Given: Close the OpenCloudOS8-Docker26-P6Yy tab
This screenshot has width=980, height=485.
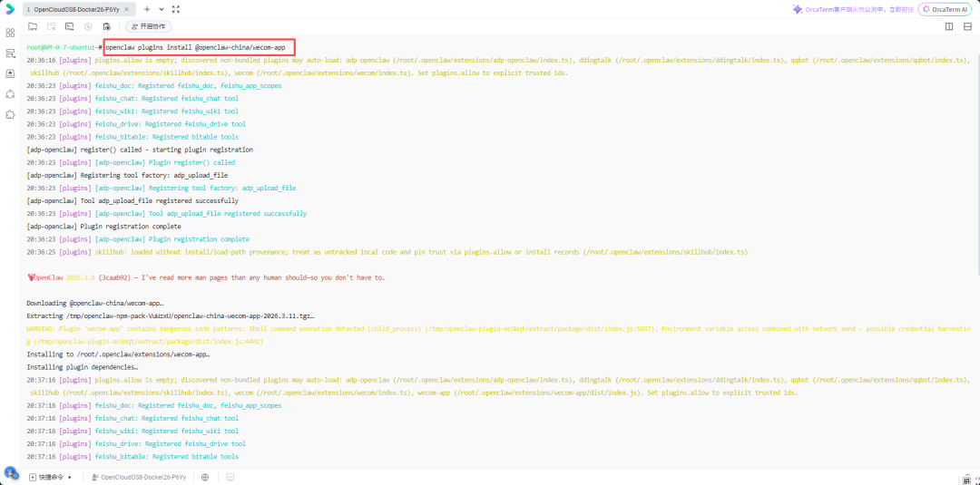Looking at the screenshot, I should click(128, 9).
